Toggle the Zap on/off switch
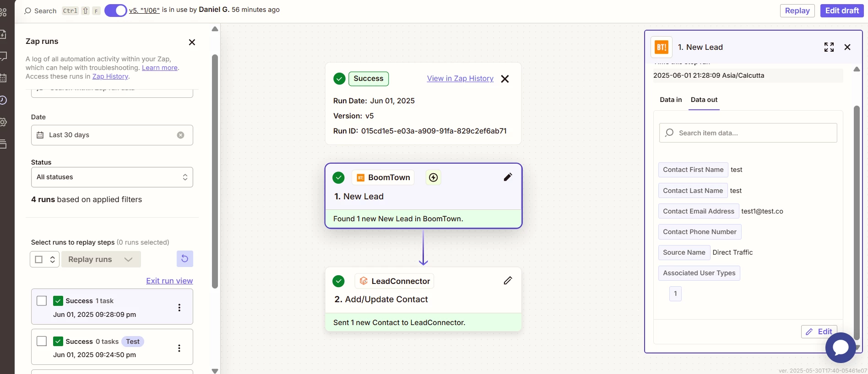 click(x=115, y=10)
